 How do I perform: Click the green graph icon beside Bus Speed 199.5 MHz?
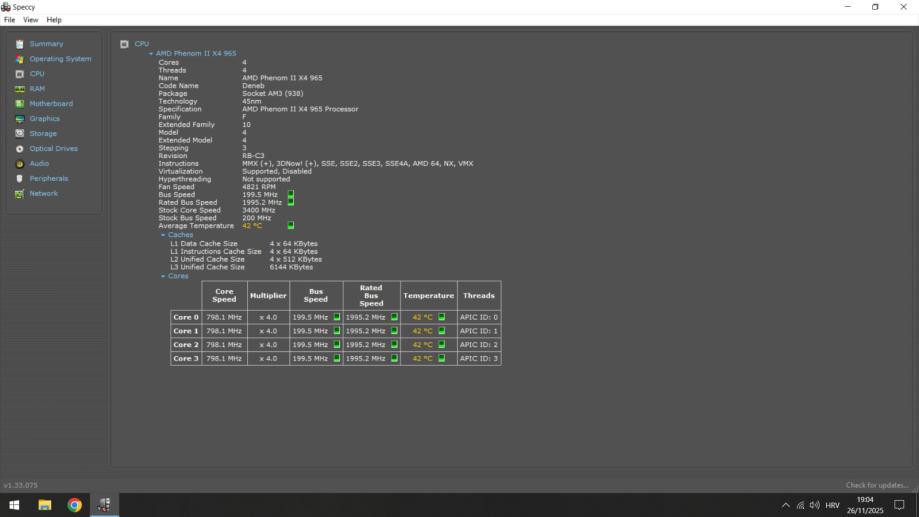[291, 194]
